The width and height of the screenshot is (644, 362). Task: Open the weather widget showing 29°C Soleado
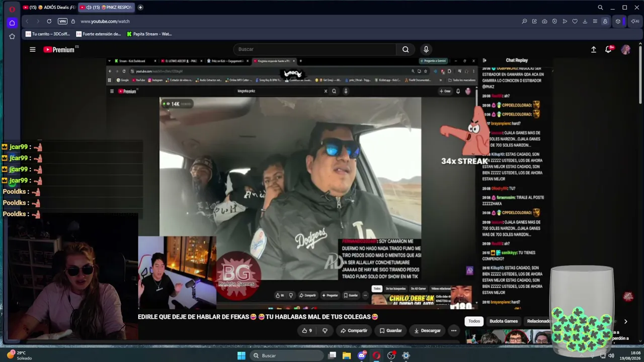click(x=20, y=355)
